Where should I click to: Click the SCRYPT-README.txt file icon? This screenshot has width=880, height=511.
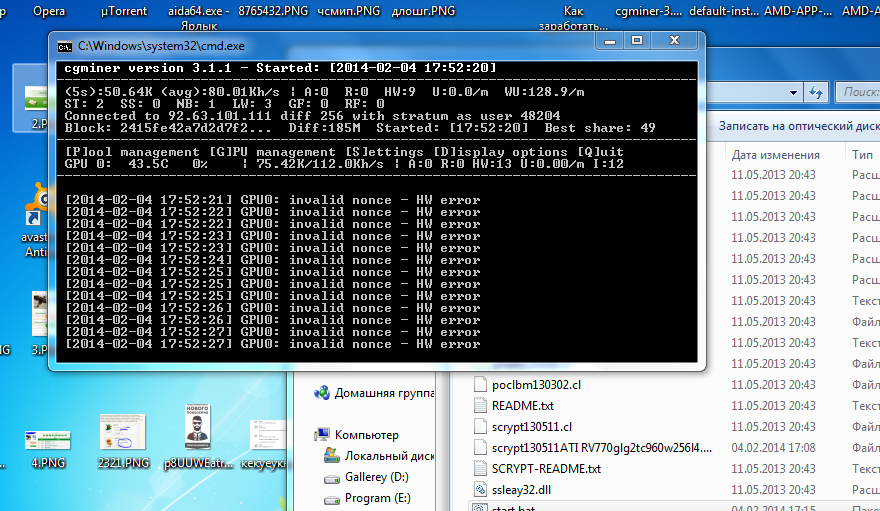pos(480,469)
